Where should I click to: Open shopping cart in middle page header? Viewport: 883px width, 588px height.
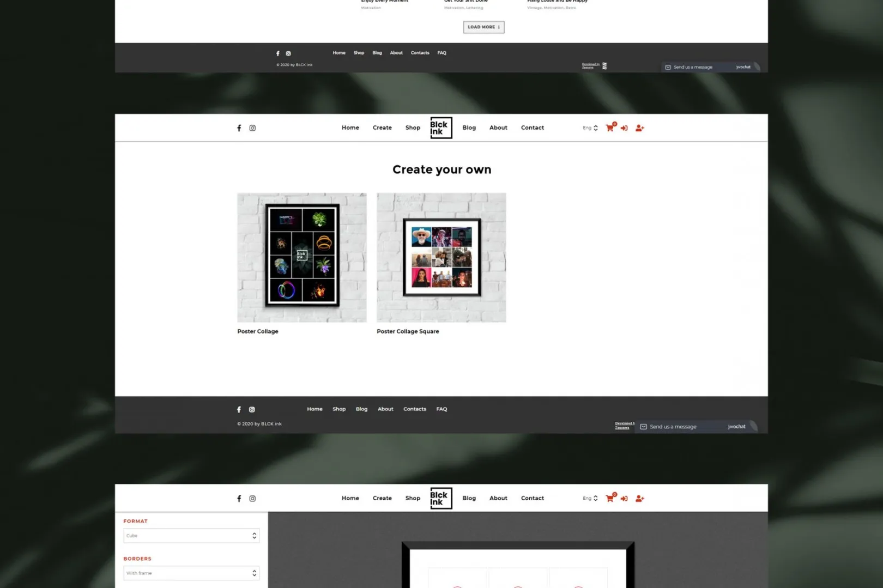click(x=610, y=128)
